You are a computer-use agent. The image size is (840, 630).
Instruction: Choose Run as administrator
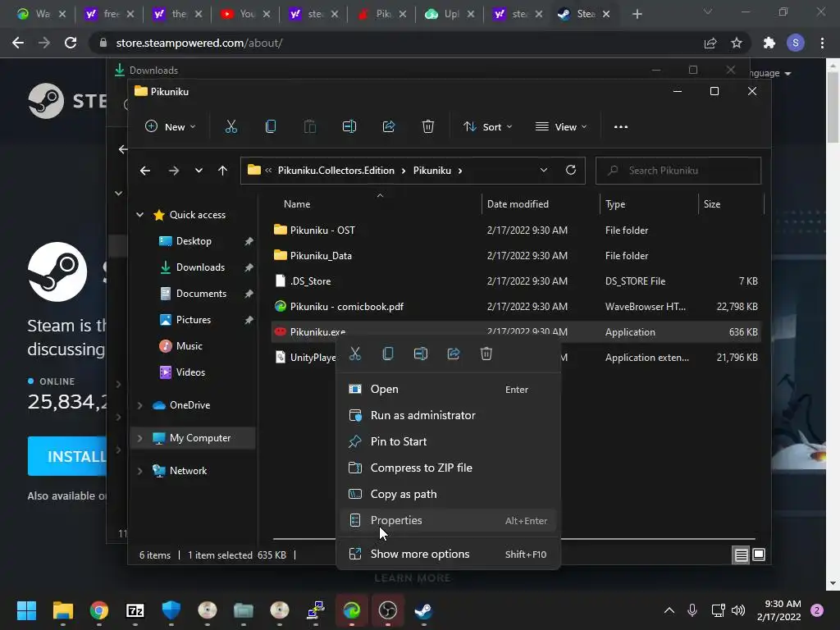click(449, 416)
